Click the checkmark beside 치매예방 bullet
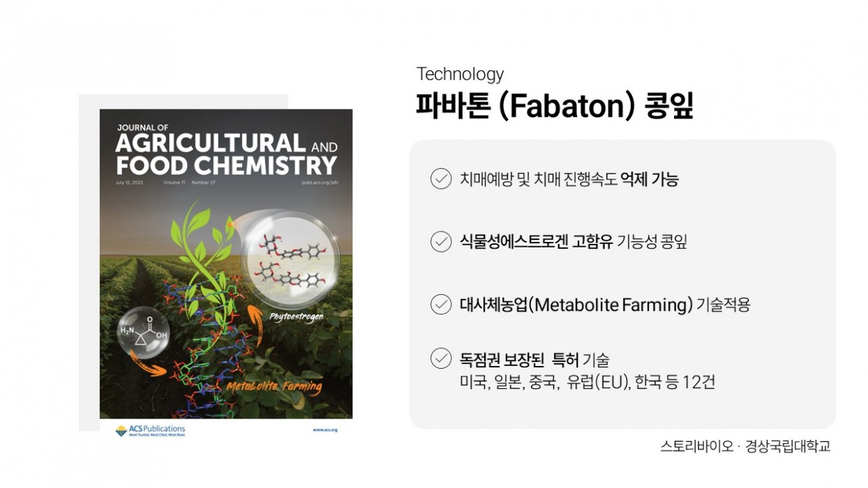Screen dimensions: 868x488 [441, 179]
